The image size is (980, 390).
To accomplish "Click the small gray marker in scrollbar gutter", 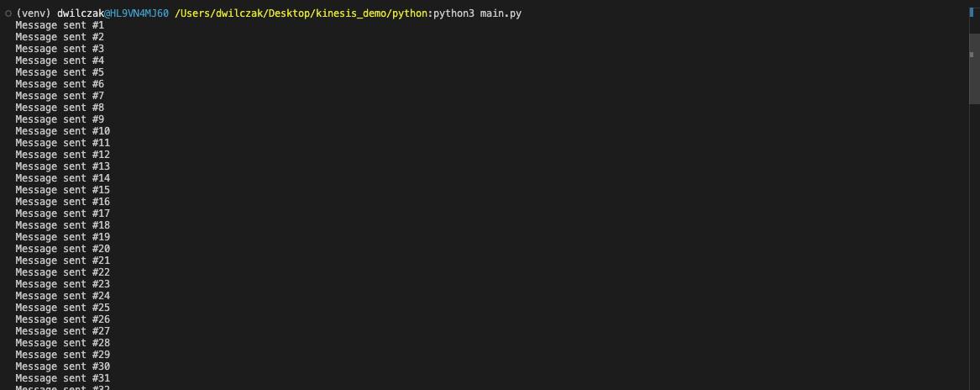I will pyautogui.click(x=972, y=55).
